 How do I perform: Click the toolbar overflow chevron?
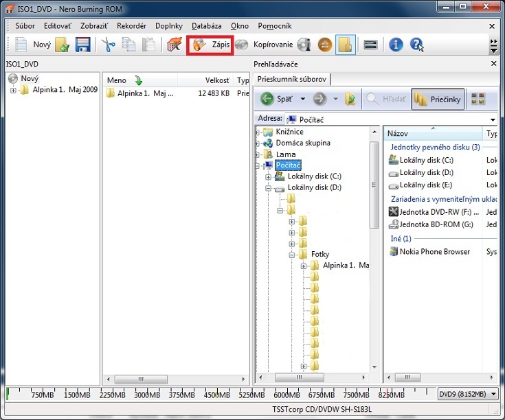493,45
